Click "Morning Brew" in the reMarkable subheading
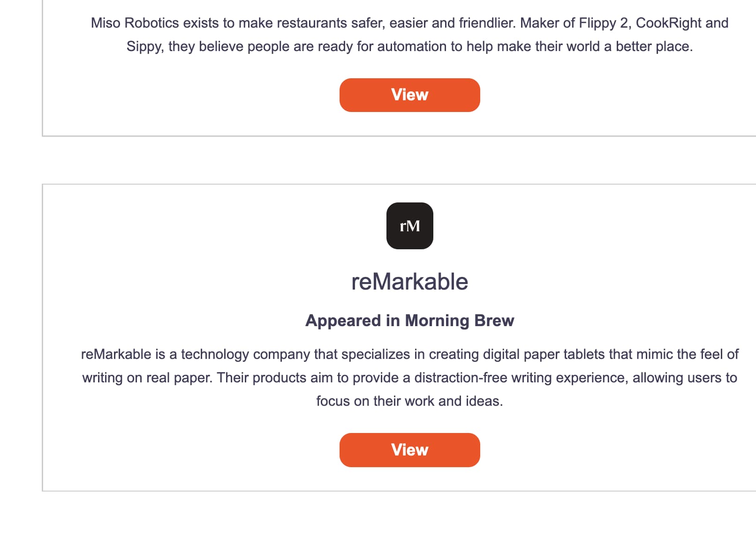Viewport: 756px width, 552px height. pyautogui.click(x=460, y=321)
